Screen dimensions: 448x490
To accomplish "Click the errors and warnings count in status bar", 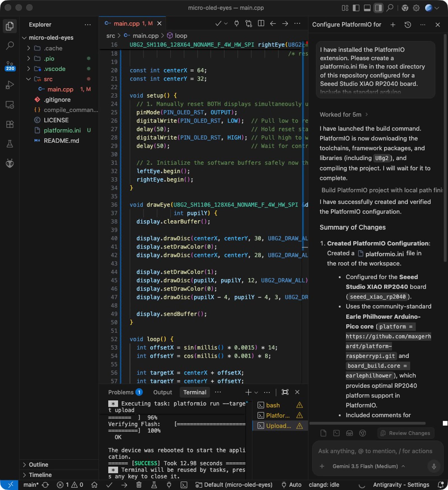I will click(70, 485).
